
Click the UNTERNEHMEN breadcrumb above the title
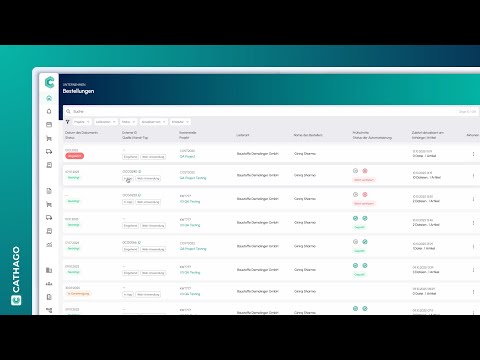(74, 85)
